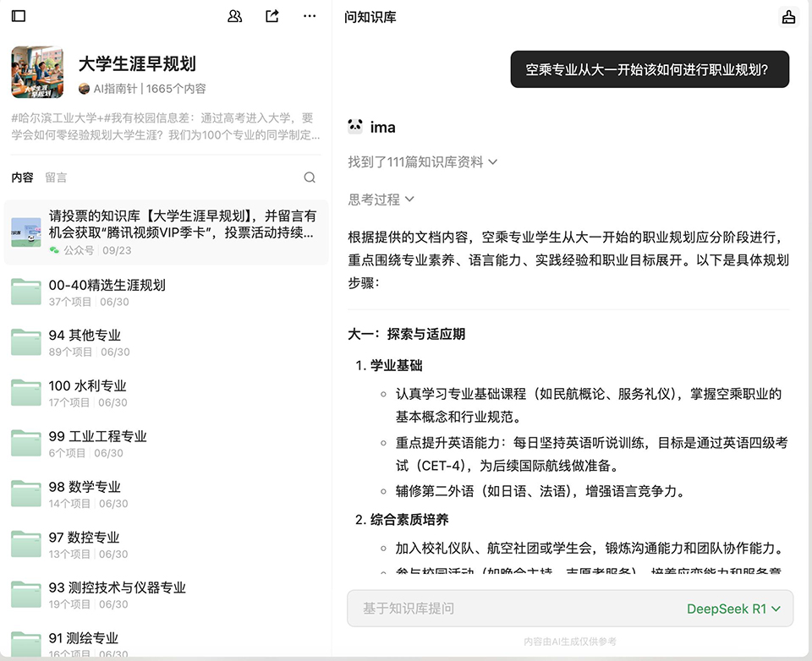
Task: Open the 94 其他专业 folder icon
Action: [x=26, y=342]
